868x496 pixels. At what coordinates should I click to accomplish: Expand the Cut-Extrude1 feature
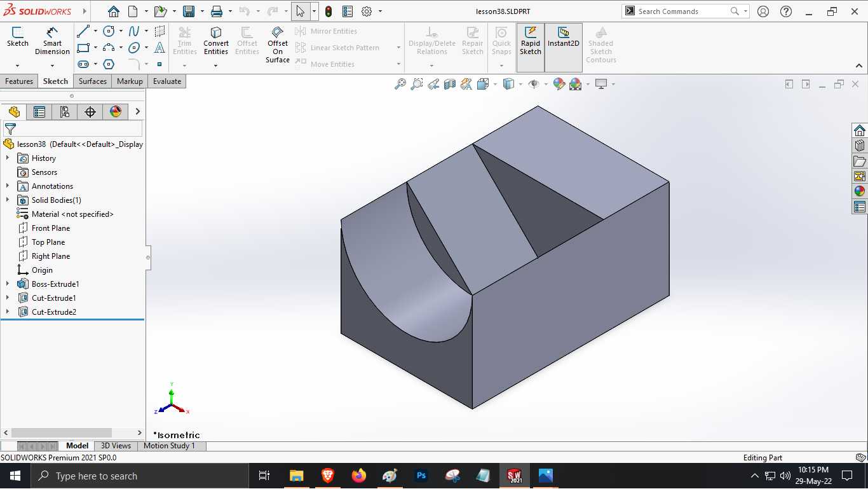8,298
